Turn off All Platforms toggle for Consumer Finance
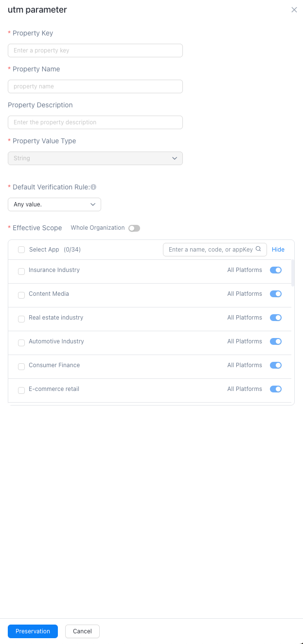Screen dimensions: 303x644 [276, 365]
